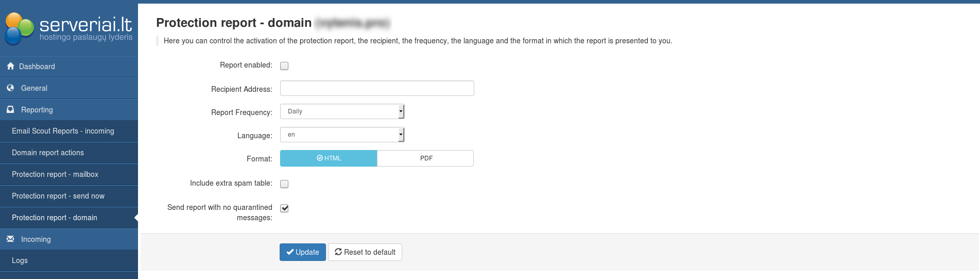Viewport: 980px width, 279px height.
Task: Click the Reporting inbox icon
Action: (x=10, y=109)
